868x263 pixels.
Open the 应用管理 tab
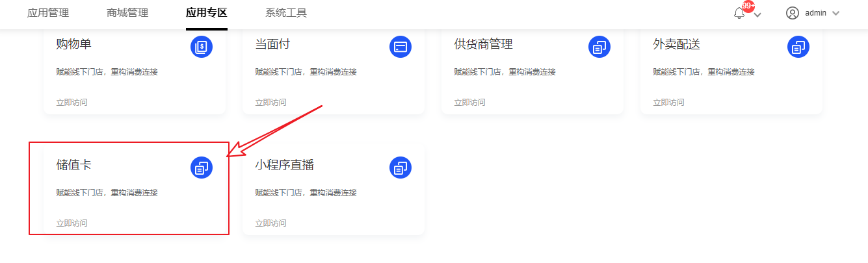pos(48,13)
